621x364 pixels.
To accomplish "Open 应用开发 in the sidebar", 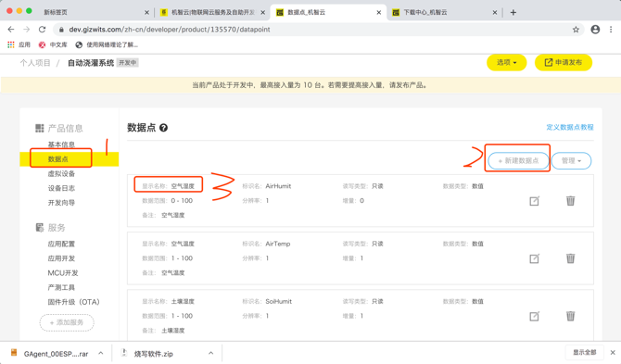I will coord(61,258).
